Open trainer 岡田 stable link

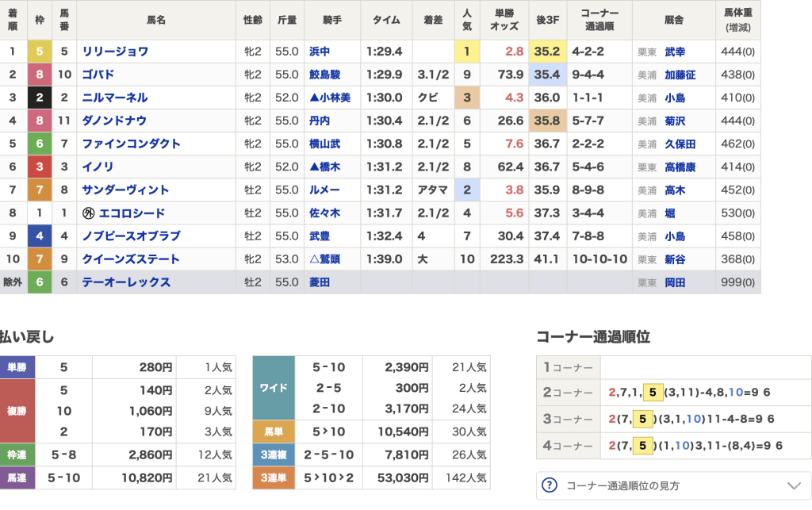point(675,282)
